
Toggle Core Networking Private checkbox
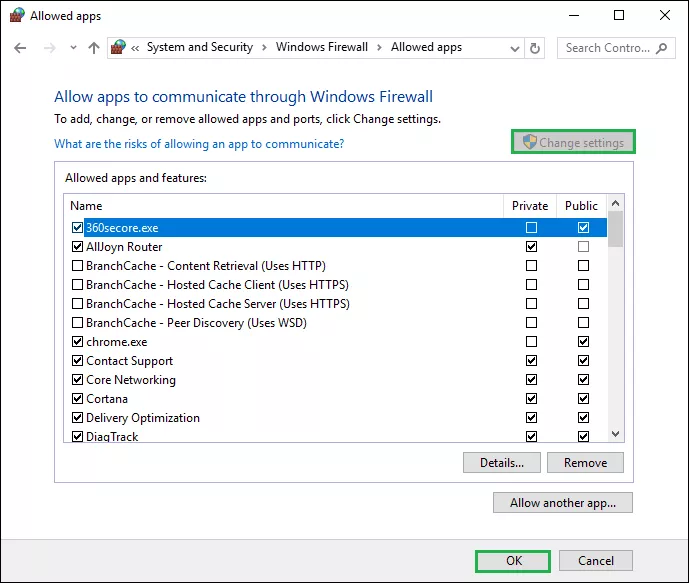(531, 380)
